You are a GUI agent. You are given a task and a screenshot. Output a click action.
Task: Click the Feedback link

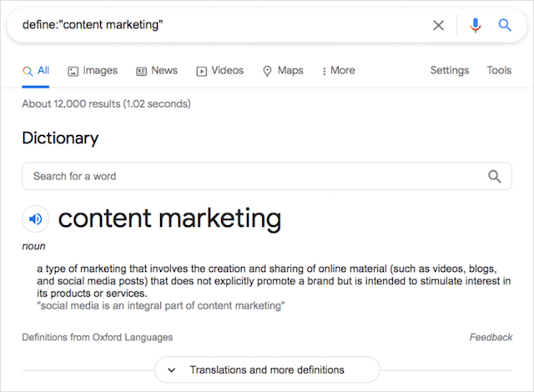click(491, 338)
